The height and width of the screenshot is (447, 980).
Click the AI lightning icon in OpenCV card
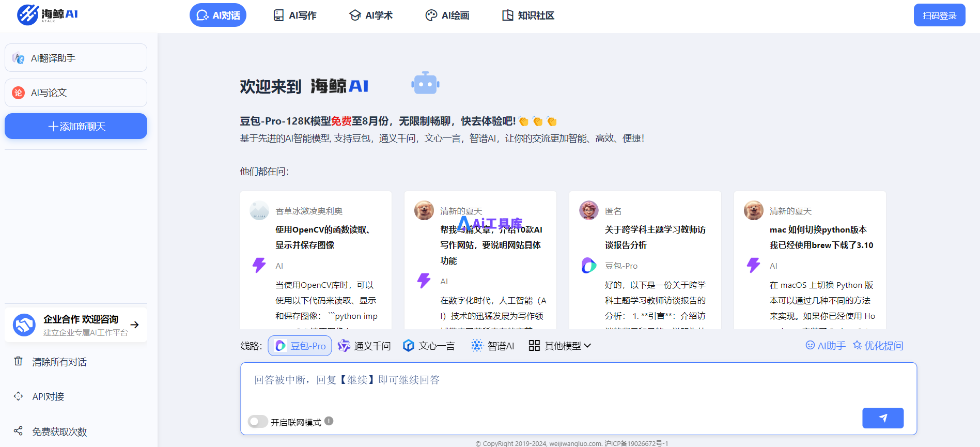pyautogui.click(x=259, y=265)
